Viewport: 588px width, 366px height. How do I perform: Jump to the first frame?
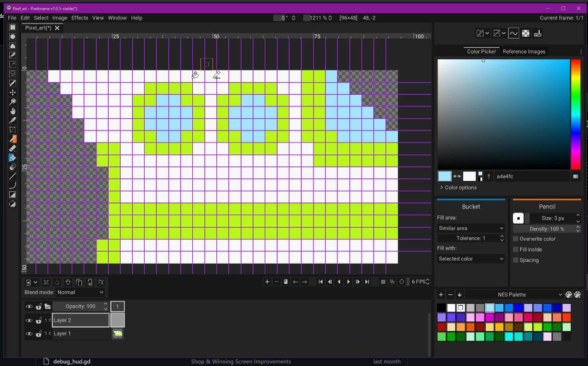320,281
